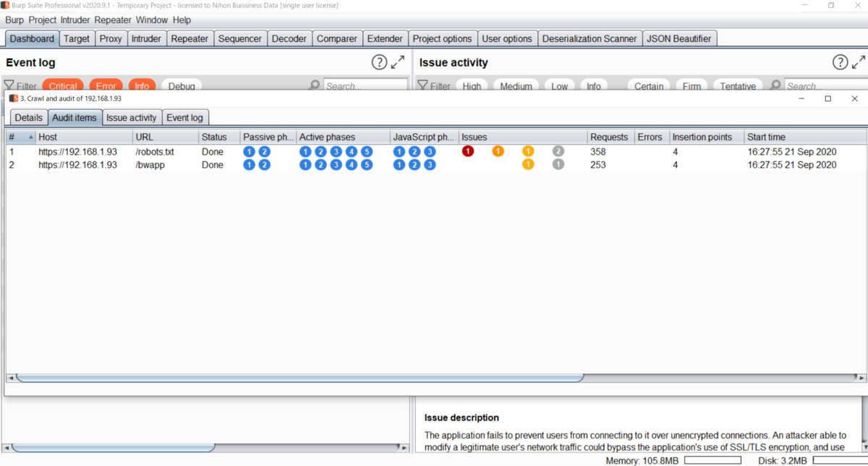Sort by Status column header

coord(219,137)
